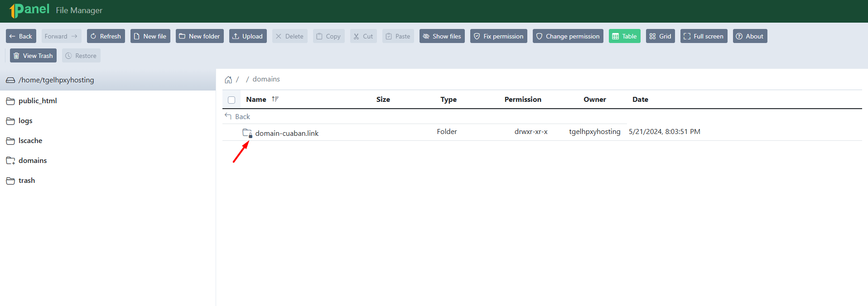The image size is (868, 306).
Task: Click the Owner column header
Action: [x=595, y=100]
